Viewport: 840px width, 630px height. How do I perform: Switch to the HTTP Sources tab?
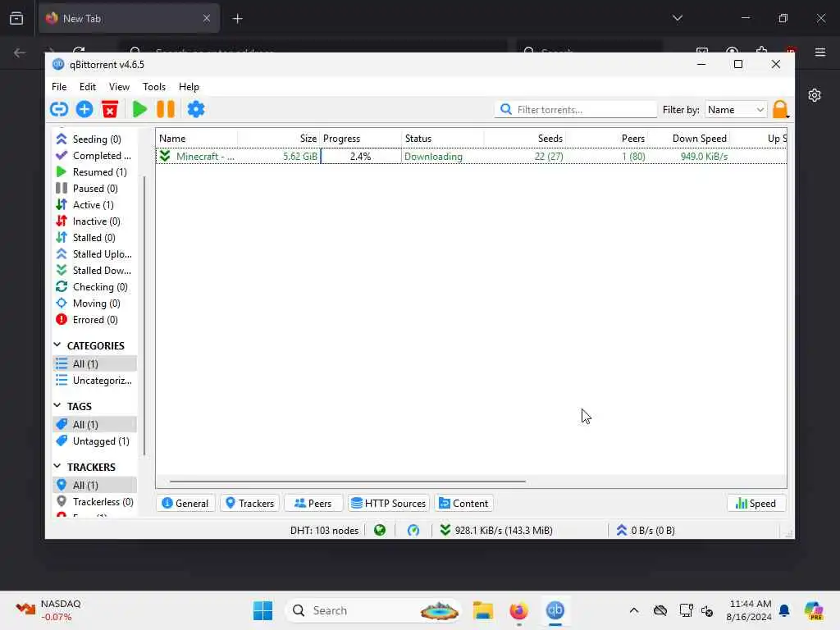click(x=388, y=504)
